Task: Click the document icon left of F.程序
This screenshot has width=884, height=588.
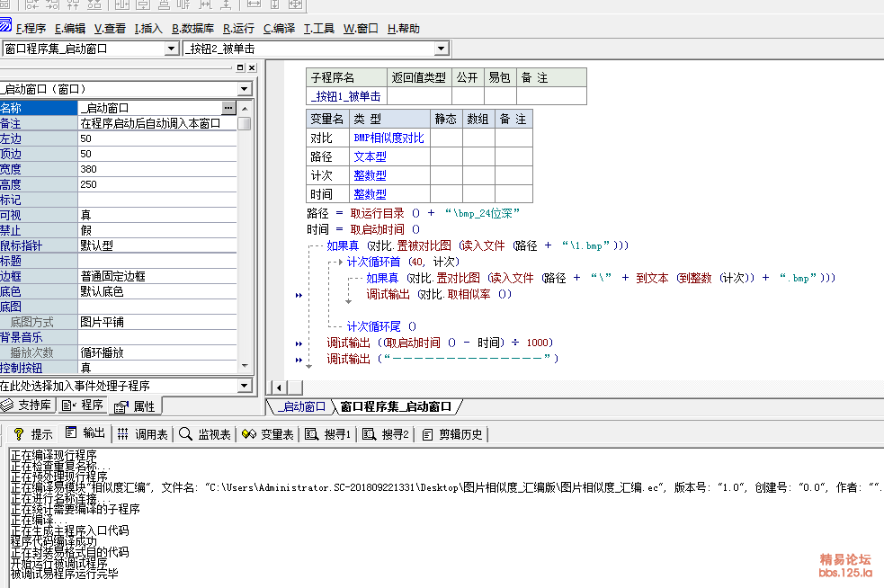Action: coord(5,25)
